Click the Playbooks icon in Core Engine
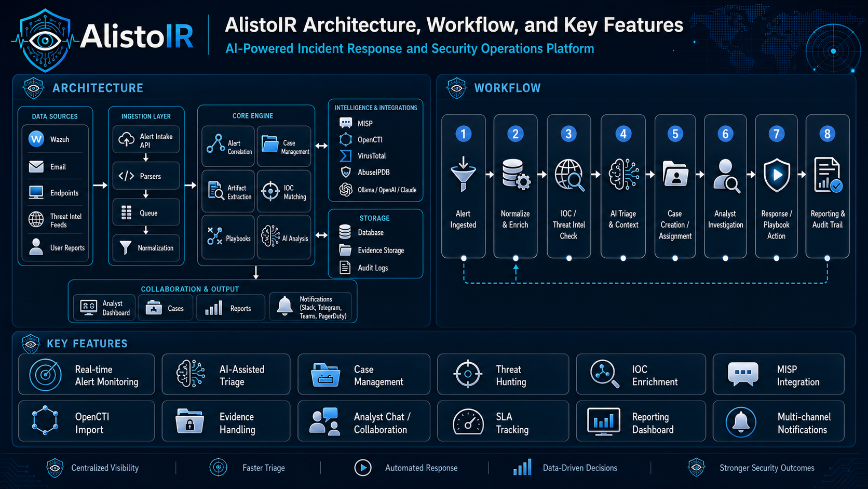Viewport: 868px width, 489px height. coord(215,236)
